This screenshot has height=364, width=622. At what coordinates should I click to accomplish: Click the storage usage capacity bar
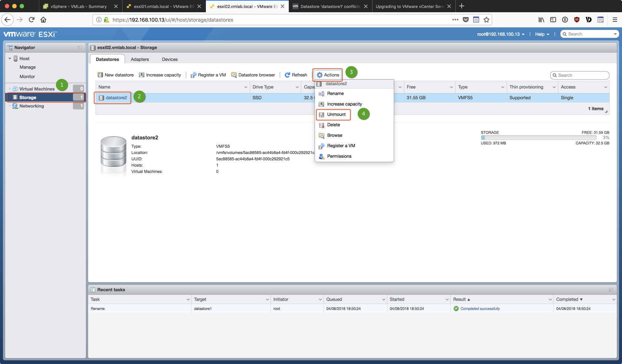point(544,138)
